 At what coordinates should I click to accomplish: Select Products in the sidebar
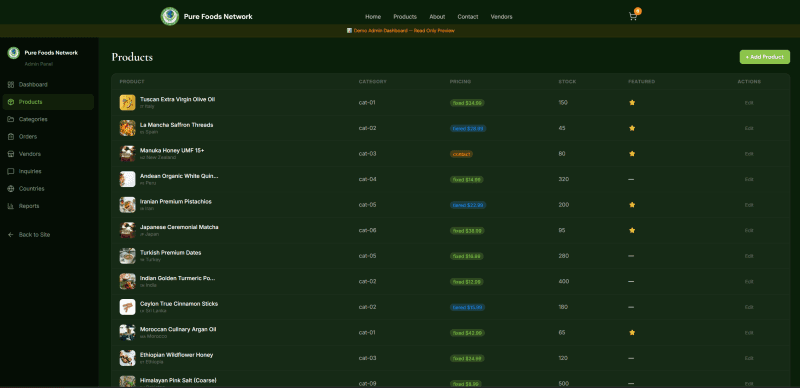pos(48,102)
